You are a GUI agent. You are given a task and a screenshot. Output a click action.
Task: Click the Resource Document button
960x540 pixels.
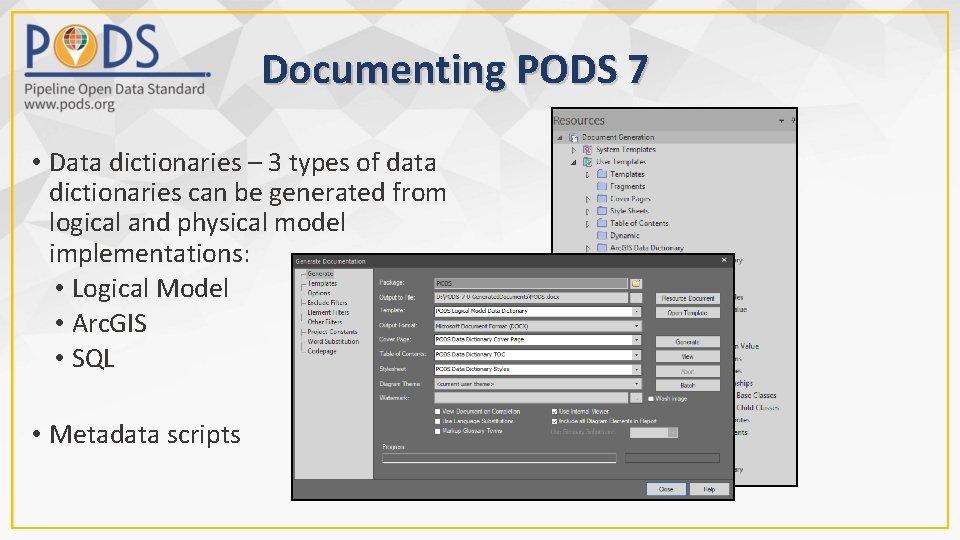[x=688, y=298]
